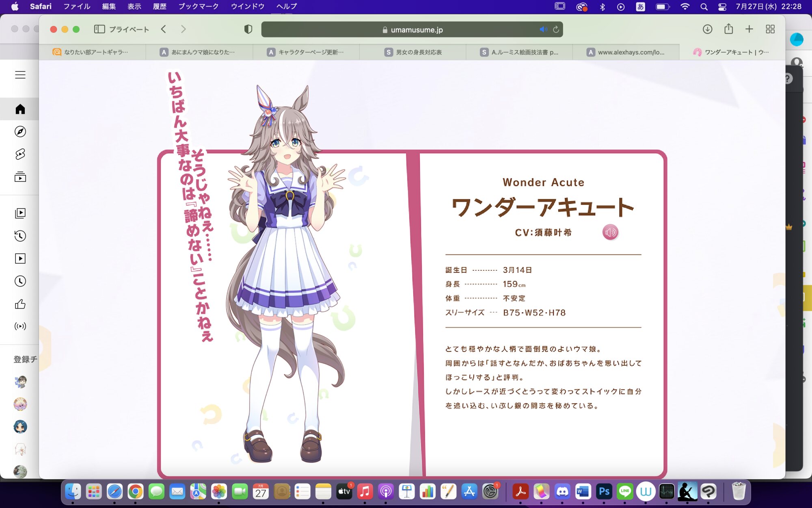Image resolution: width=812 pixels, height=508 pixels.
Task: Open a new tab with plus icon
Action: click(749, 29)
